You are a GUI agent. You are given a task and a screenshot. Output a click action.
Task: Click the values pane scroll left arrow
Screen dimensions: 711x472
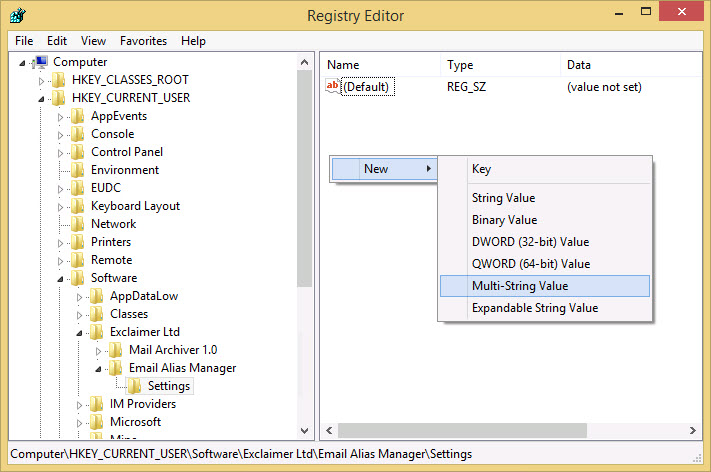point(329,430)
